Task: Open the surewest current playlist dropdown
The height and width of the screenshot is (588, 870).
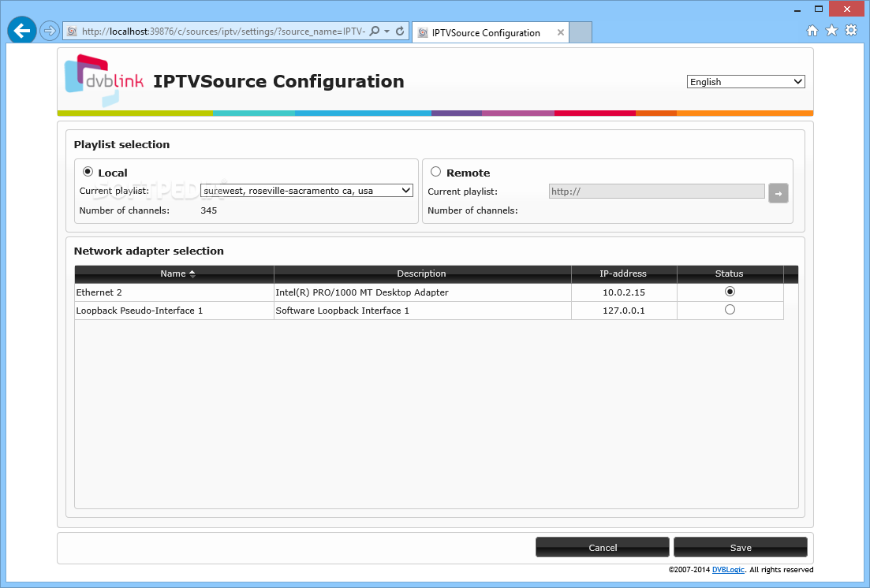Action: 306,191
